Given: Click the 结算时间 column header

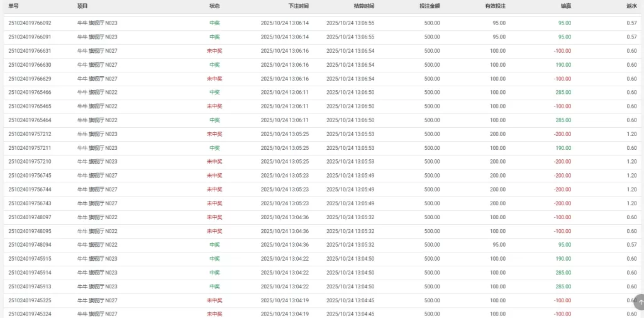Looking at the screenshot, I should click(364, 6).
